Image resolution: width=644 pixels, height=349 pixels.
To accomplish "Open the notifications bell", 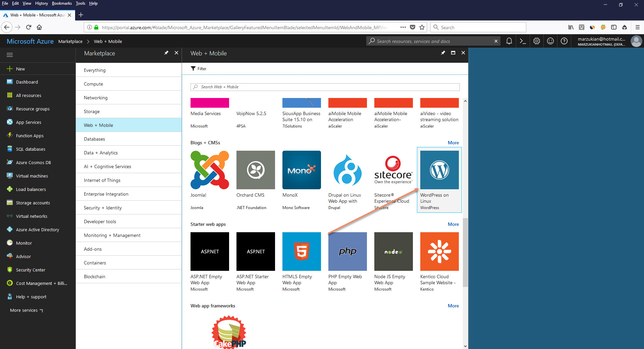I will [x=509, y=41].
